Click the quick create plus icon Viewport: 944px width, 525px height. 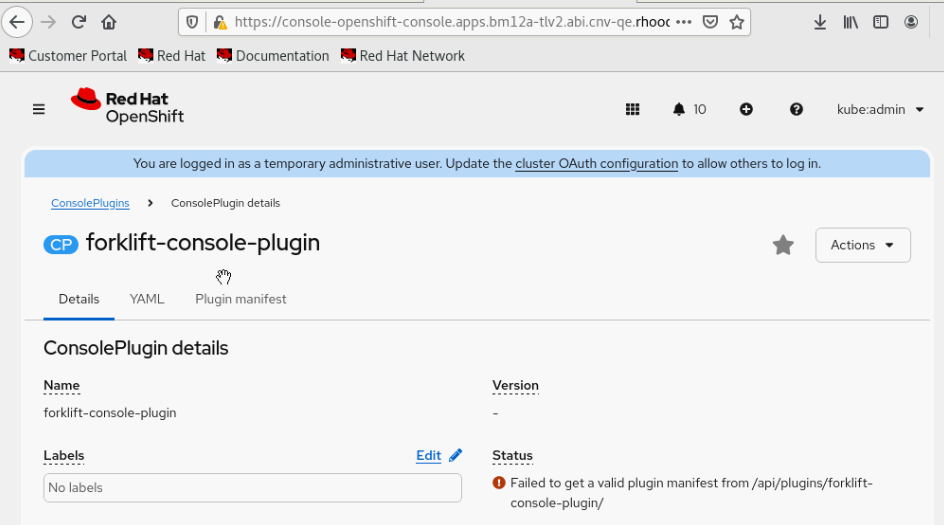click(x=746, y=109)
